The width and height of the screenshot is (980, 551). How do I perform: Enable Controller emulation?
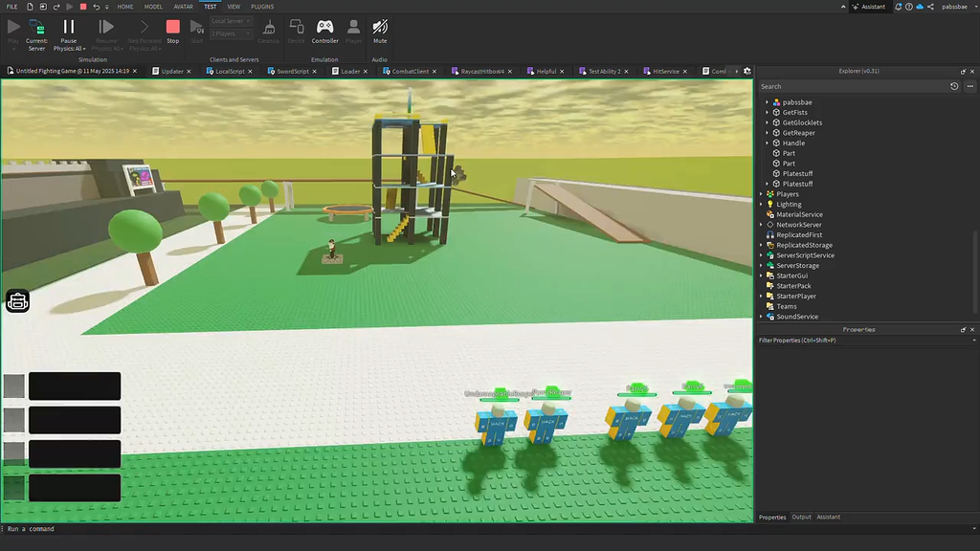[324, 30]
